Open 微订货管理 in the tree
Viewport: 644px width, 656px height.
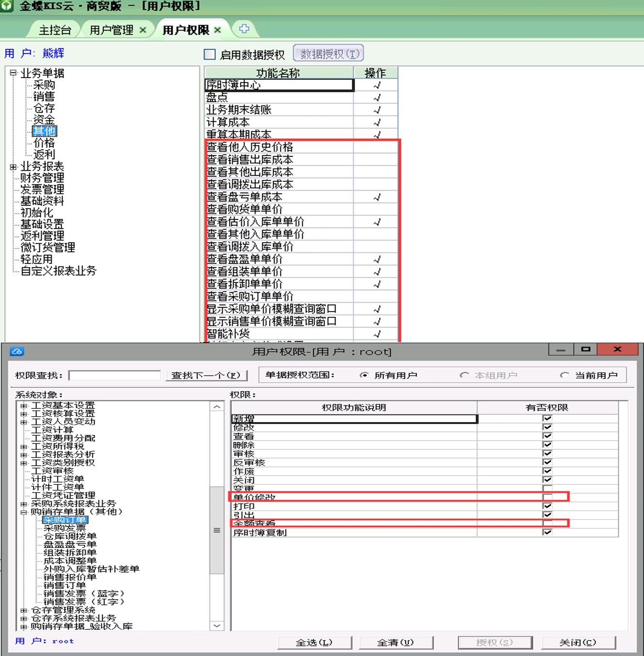pos(48,247)
